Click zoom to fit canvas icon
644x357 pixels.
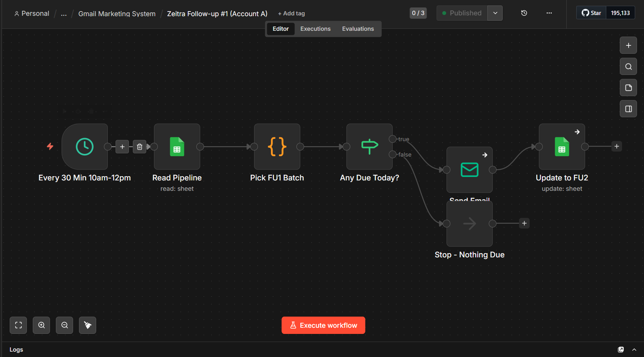[18, 325]
